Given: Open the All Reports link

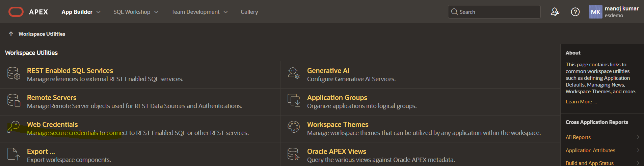Looking at the screenshot, I should pyautogui.click(x=578, y=137).
